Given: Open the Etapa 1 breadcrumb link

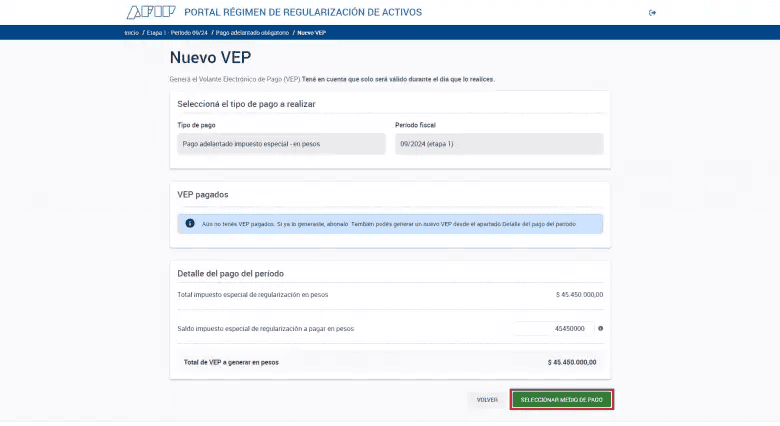Looking at the screenshot, I should 155,33.
